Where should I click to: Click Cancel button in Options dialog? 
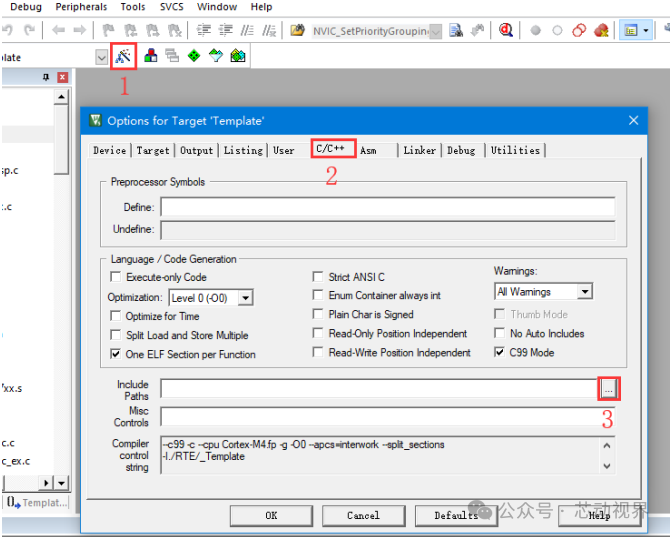(x=363, y=516)
